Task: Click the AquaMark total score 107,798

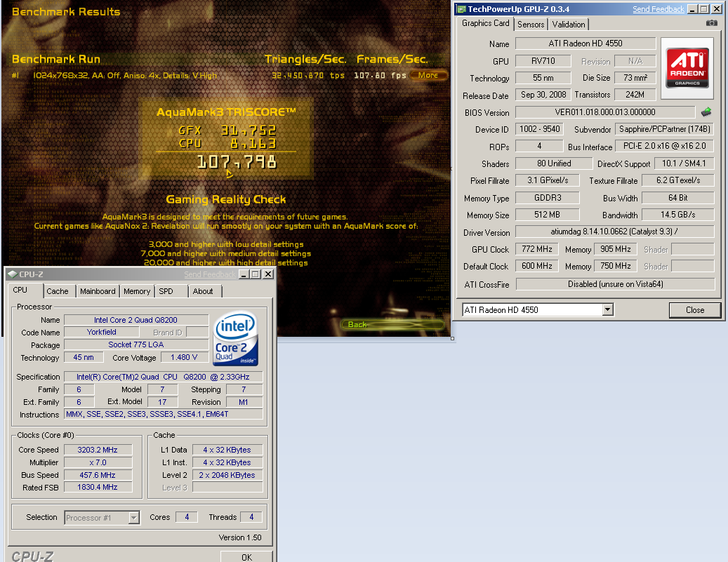Action: coord(237,163)
